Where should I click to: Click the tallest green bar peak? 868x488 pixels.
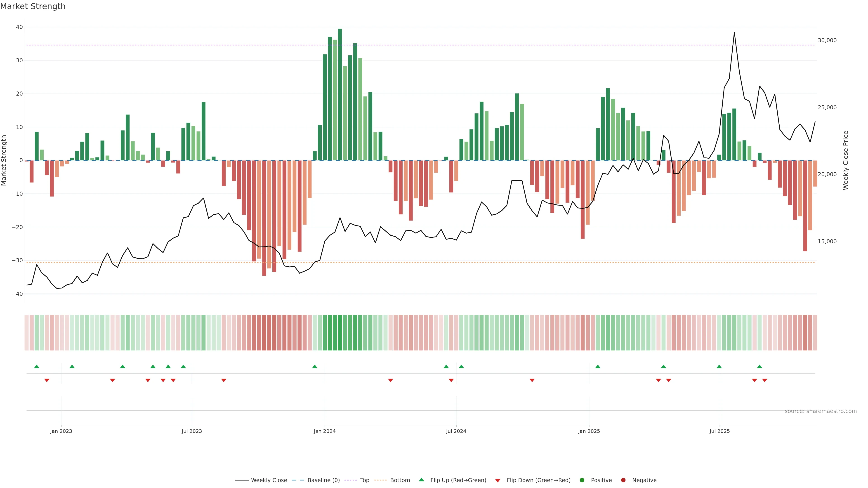(340, 30)
